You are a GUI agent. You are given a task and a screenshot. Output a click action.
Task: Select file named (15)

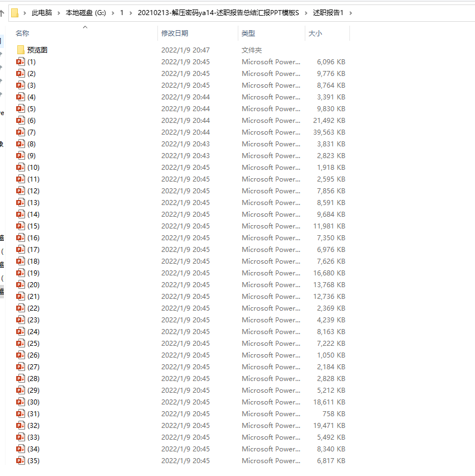[33, 226]
